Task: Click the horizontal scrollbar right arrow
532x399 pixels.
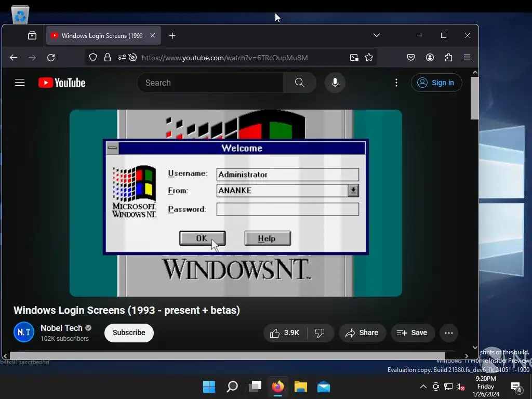Action: [x=467, y=356]
